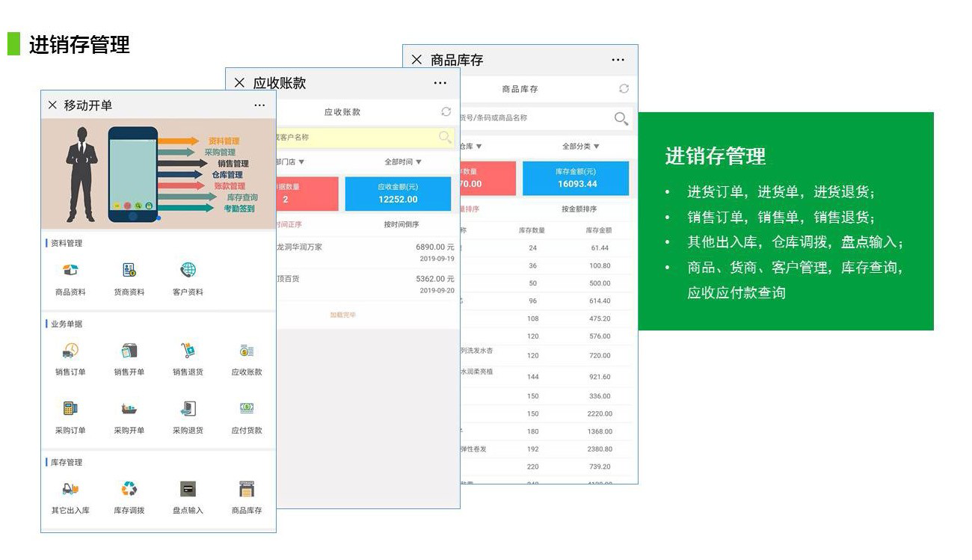
Task: Open more options in 商品库存 header
Action: [x=618, y=59]
